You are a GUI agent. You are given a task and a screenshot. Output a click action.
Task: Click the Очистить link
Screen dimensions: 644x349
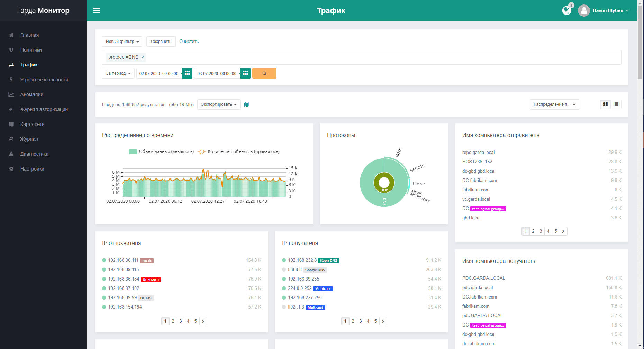pos(189,42)
